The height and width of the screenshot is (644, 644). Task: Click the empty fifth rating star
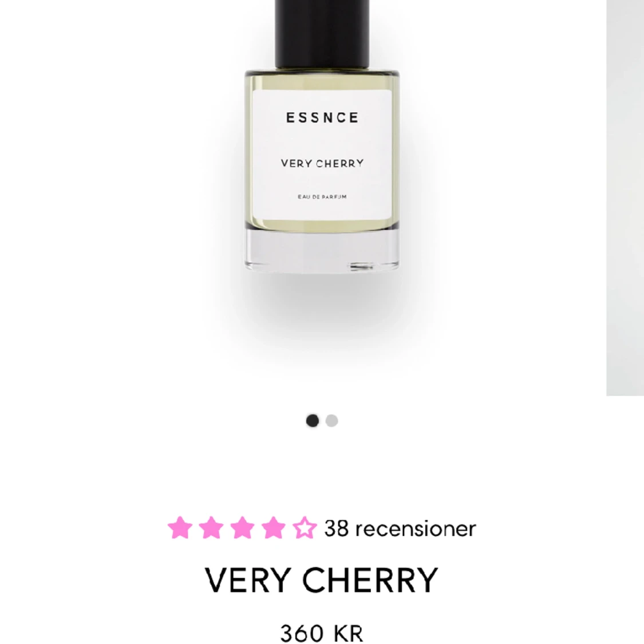point(305,527)
